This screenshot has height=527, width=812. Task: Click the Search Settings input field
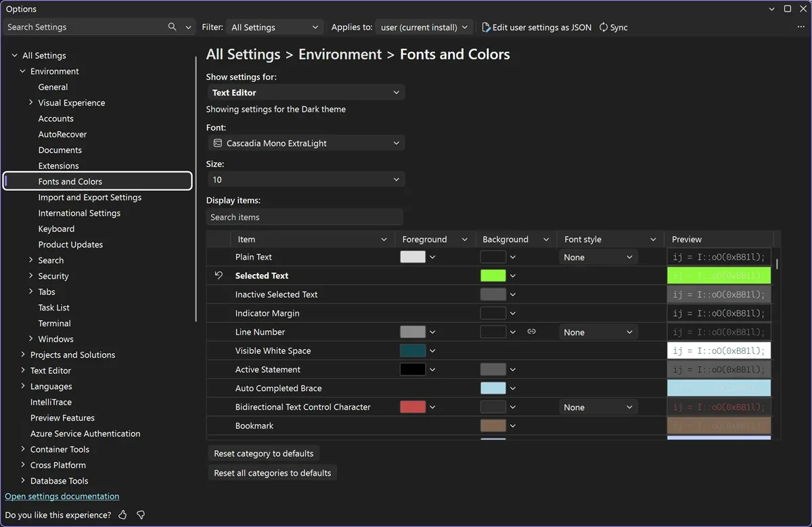pos(85,27)
